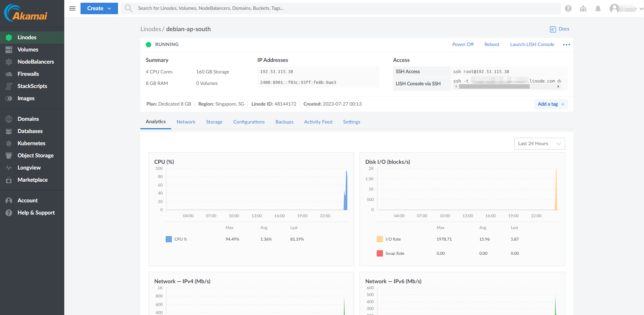Open the StackScripts sidebar icon
This screenshot has height=315, width=644.
pos(9,86)
